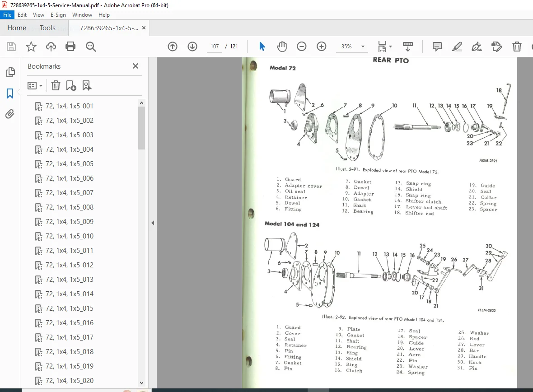Activate the Hand pan tool
This screenshot has height=392, width=533.
click(x=282, y=47)
